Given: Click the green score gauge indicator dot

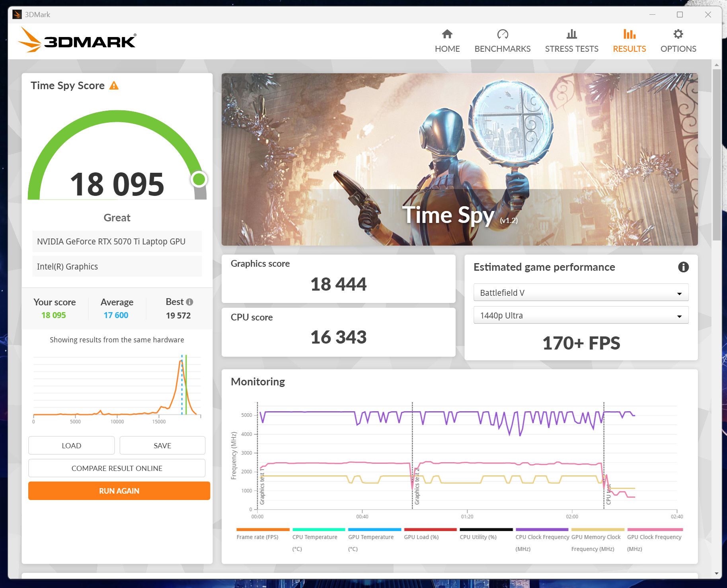Looking at the screenshot, I should pos(199,179).
